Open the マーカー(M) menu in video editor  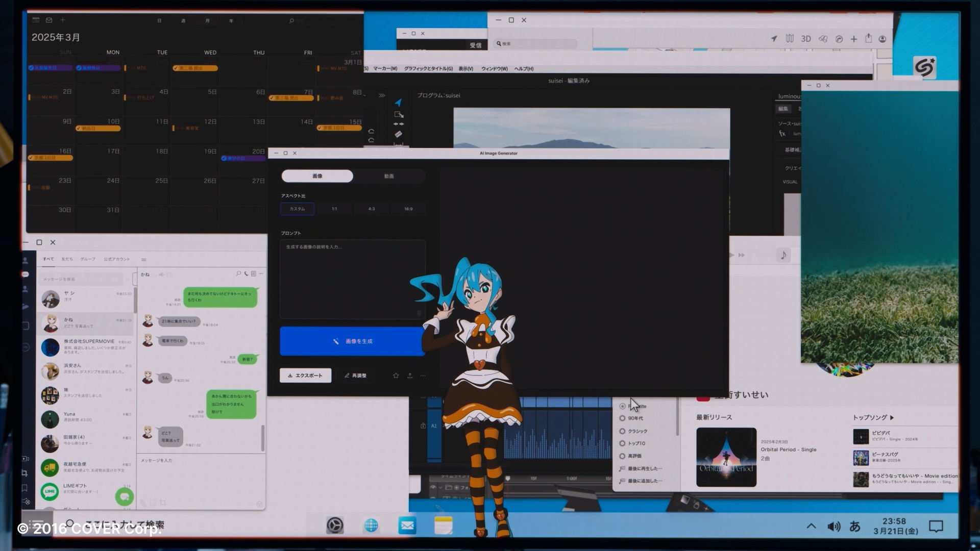pos(385,68)
